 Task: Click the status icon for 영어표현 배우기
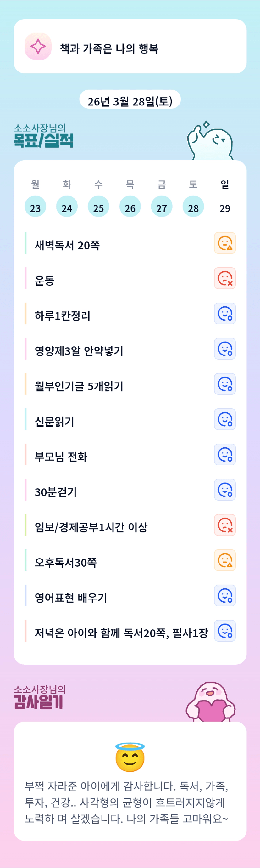coord(225,595)
